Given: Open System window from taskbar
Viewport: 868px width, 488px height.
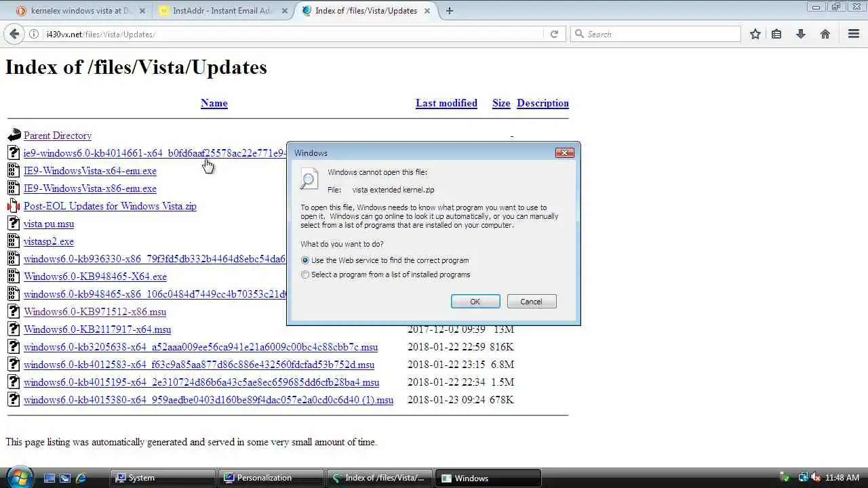Looking at the screenshot, I should pos(163,478).
